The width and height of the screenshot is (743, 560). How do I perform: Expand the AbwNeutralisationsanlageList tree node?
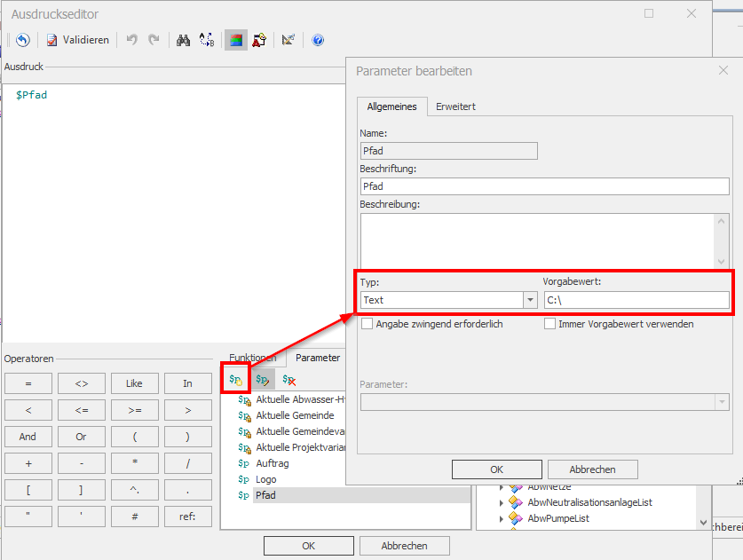pyautogui.click(x=501, y=502)
